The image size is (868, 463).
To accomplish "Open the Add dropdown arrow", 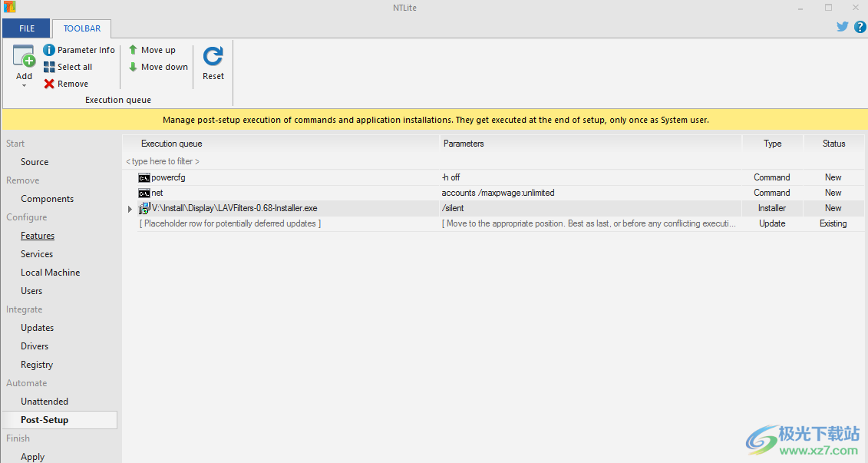I will point(24,86).
